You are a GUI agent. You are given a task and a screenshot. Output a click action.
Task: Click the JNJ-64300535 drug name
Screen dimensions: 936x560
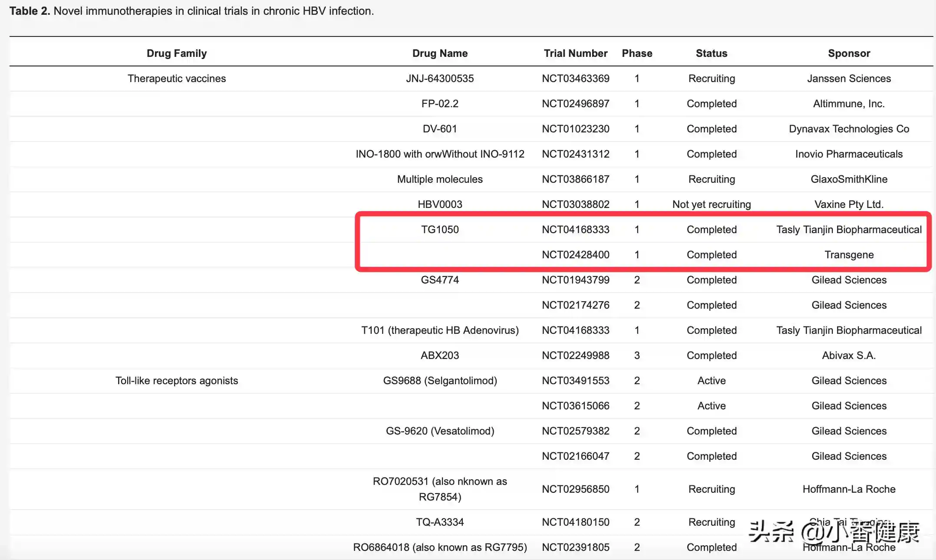coord(440,79)
